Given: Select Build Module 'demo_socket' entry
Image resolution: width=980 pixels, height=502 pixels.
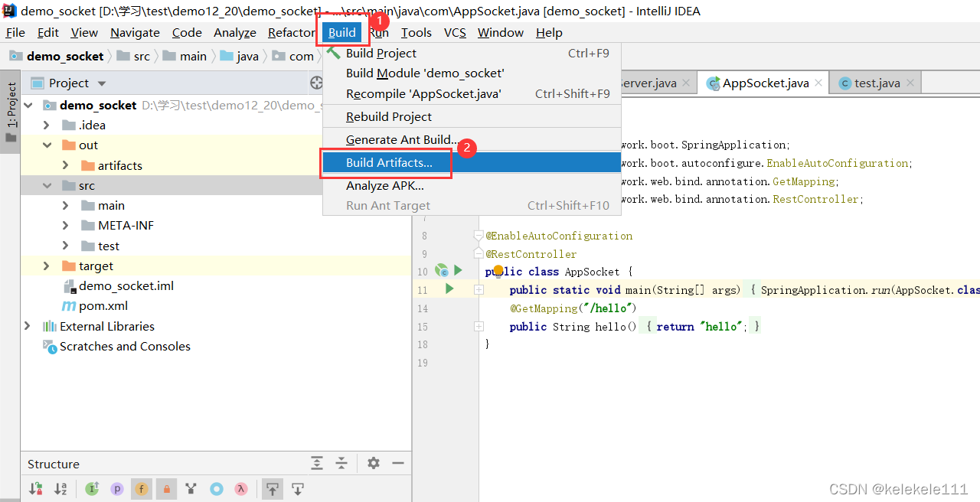Looking at the screenshot, I should [472, 73].
